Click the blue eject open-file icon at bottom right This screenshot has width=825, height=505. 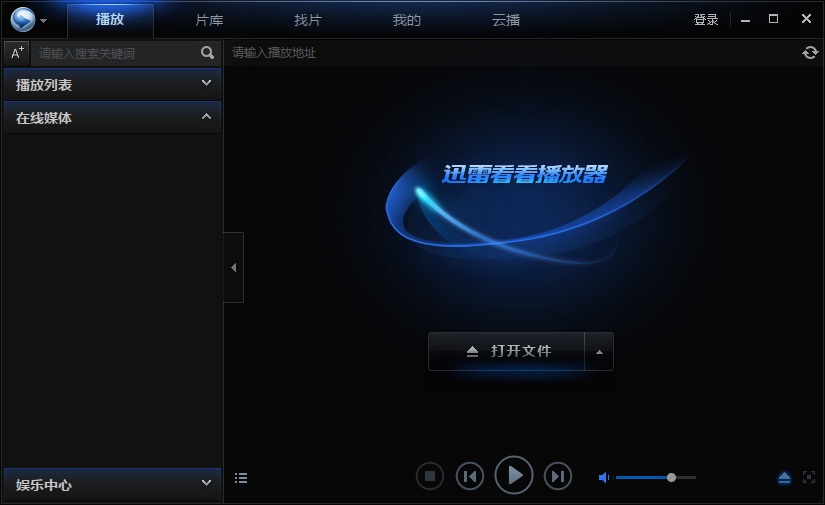[784, 477]
